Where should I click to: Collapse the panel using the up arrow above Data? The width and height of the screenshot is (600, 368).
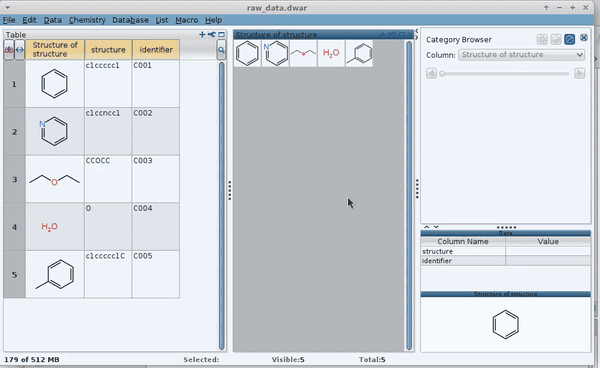(427, 227)
